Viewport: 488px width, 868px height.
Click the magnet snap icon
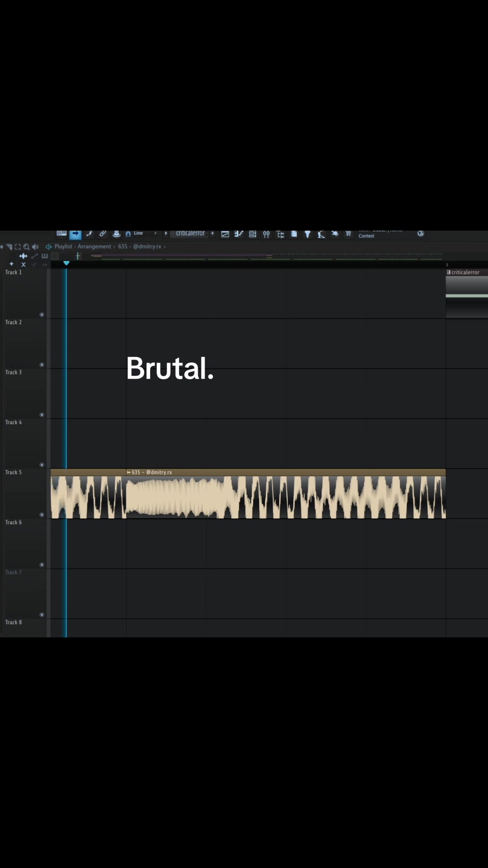128,233
